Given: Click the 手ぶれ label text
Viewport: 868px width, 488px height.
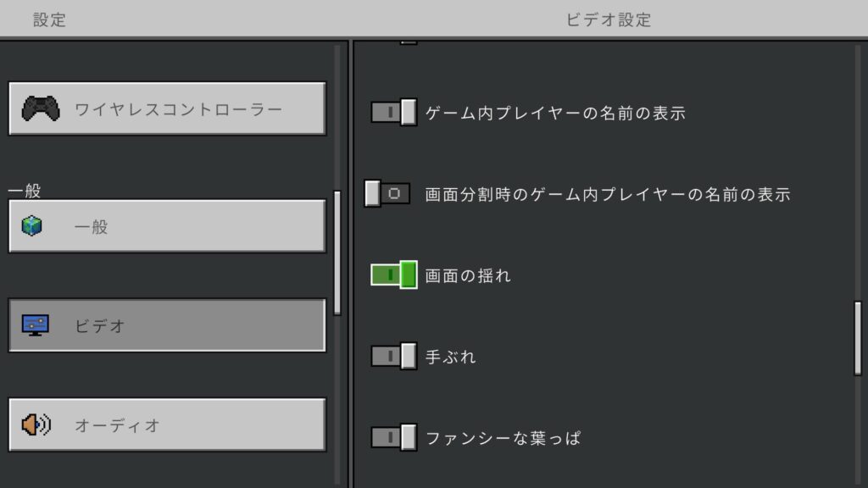Looking at the screenshot, I should coord(450,357).
